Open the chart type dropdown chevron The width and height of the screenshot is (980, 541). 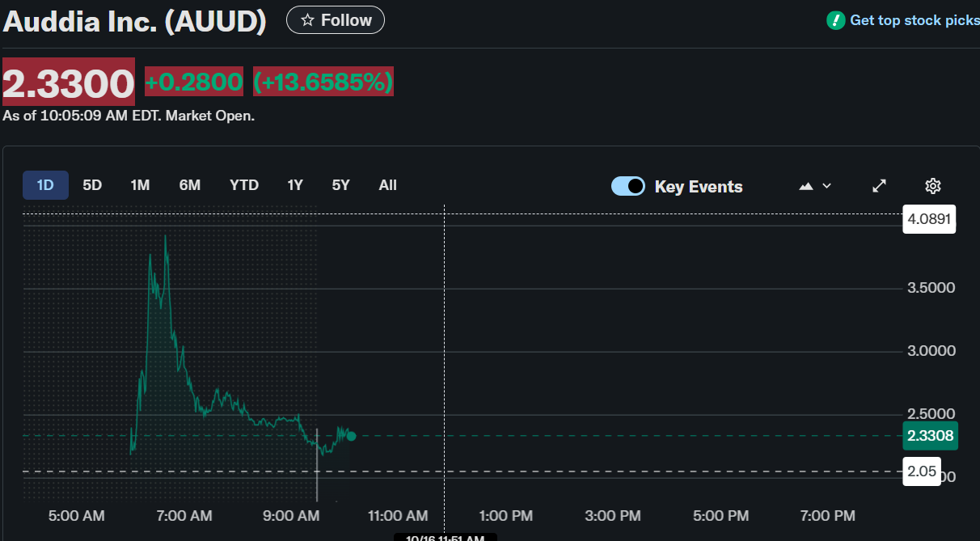click(x=826, y=186)
